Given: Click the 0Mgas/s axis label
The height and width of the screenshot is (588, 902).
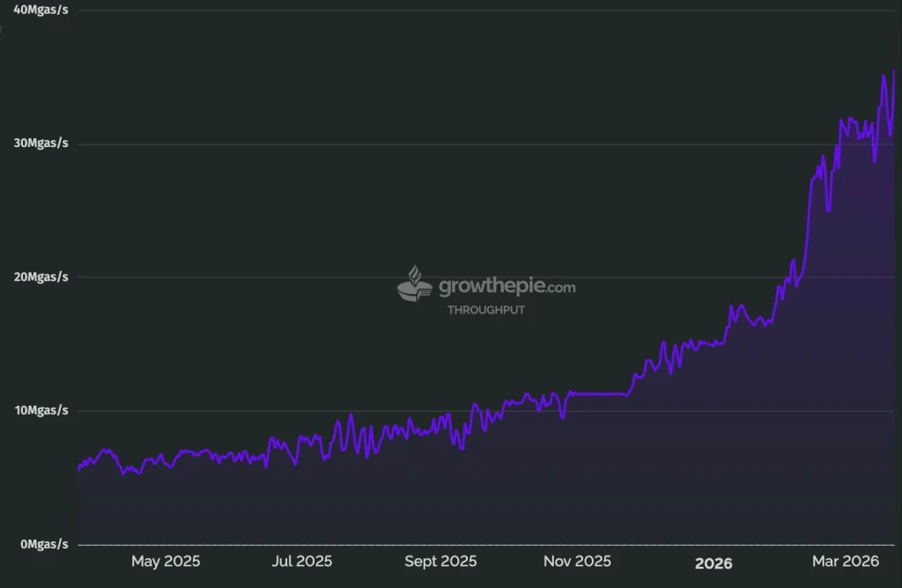Looking at the screenshot, I should (41, 543).
